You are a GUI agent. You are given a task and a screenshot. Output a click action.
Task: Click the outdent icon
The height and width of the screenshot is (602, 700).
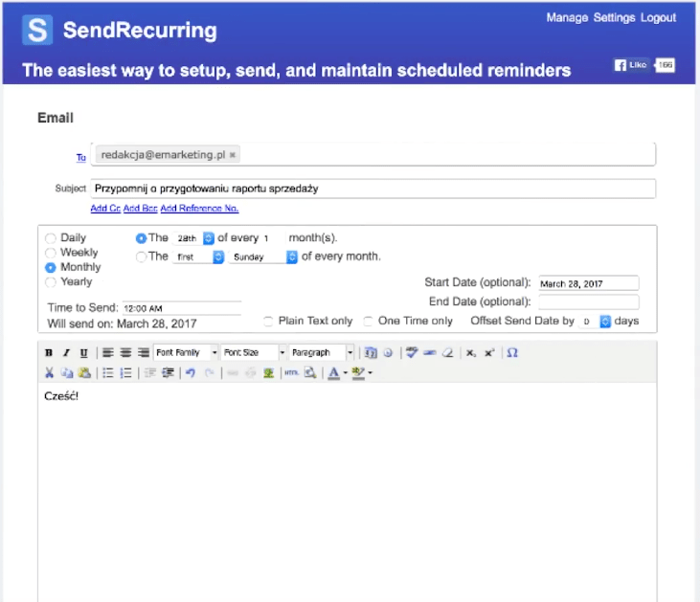pyautogui.click(x=150, y=372)
